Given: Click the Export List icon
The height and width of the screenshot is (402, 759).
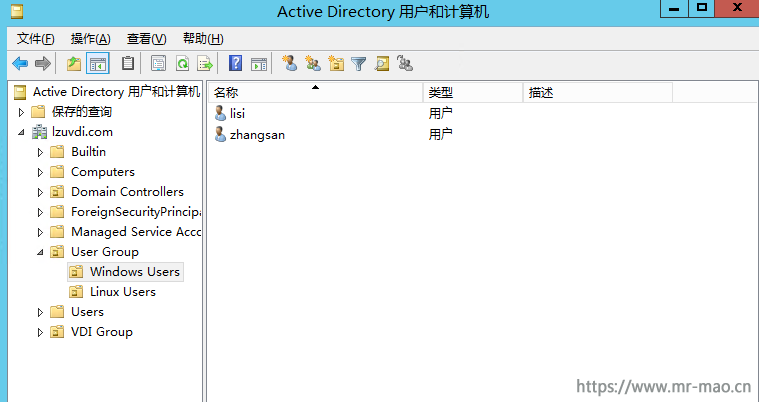Looking at the screenshot, I should 205,63.
